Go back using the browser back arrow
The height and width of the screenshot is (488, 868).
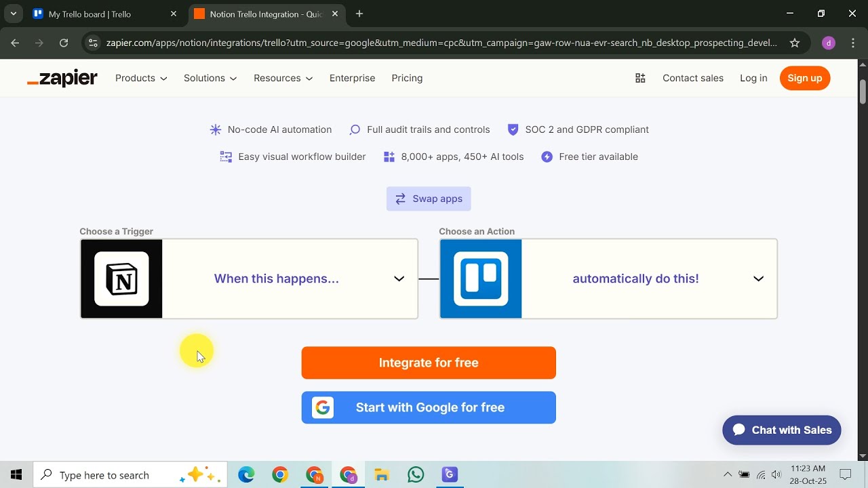[x=15, y=43]
